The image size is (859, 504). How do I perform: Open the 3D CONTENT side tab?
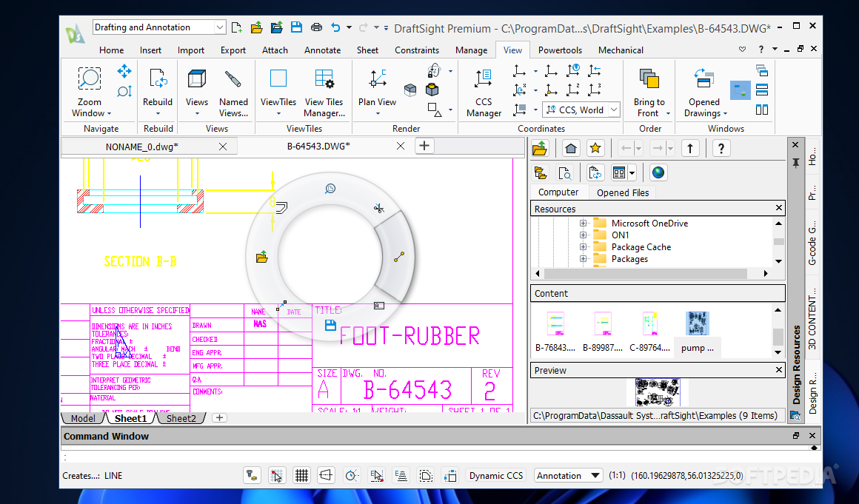(812, 318)
